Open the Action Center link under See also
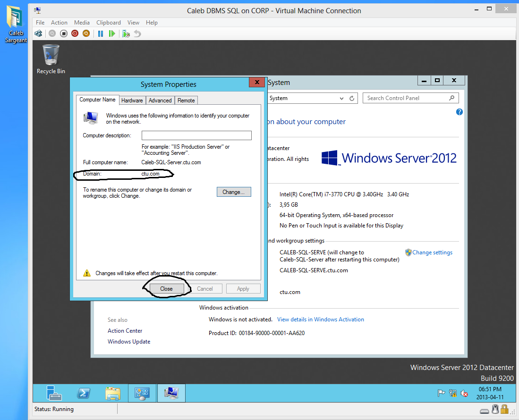 click(125, 330)
